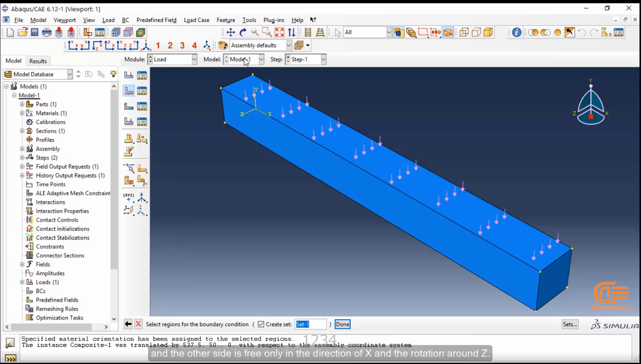Click the Done button
This screenshot has height=364, width=641.
pos(343,324)
